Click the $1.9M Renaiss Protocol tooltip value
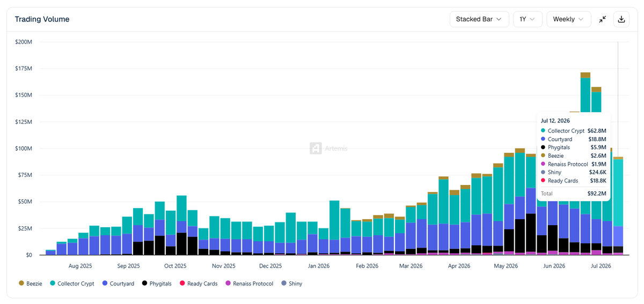 click(x=598, y=164)
